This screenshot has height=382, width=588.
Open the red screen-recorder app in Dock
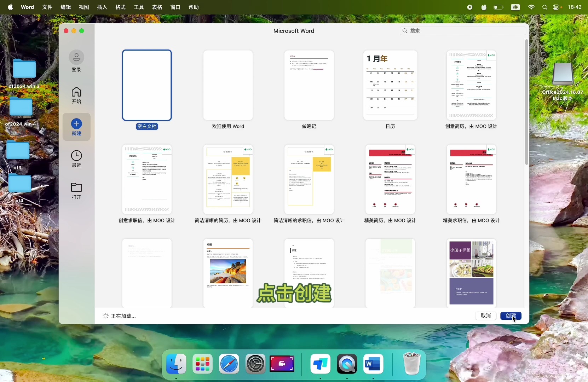(282, 364)
